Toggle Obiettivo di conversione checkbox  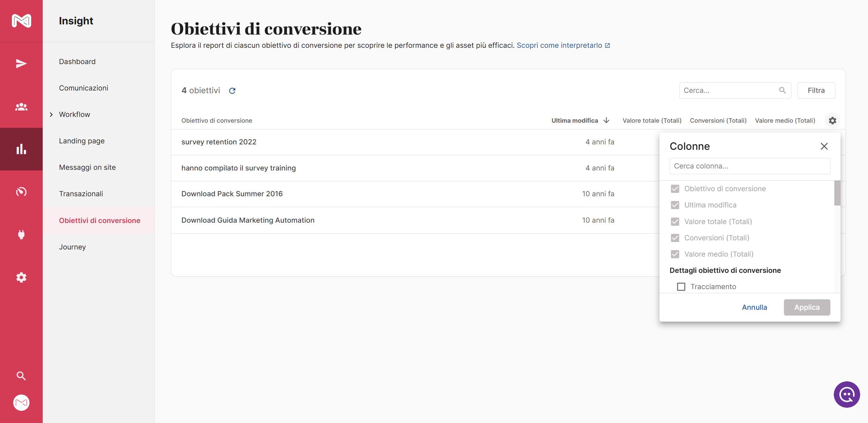[x=675, y=189]
